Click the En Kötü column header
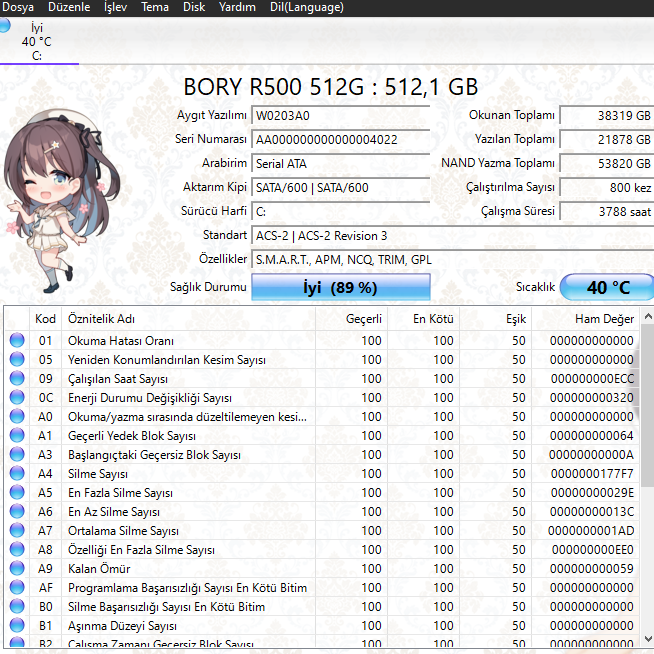The width and height of the screenshot is (654, 654). click(424, 319)
